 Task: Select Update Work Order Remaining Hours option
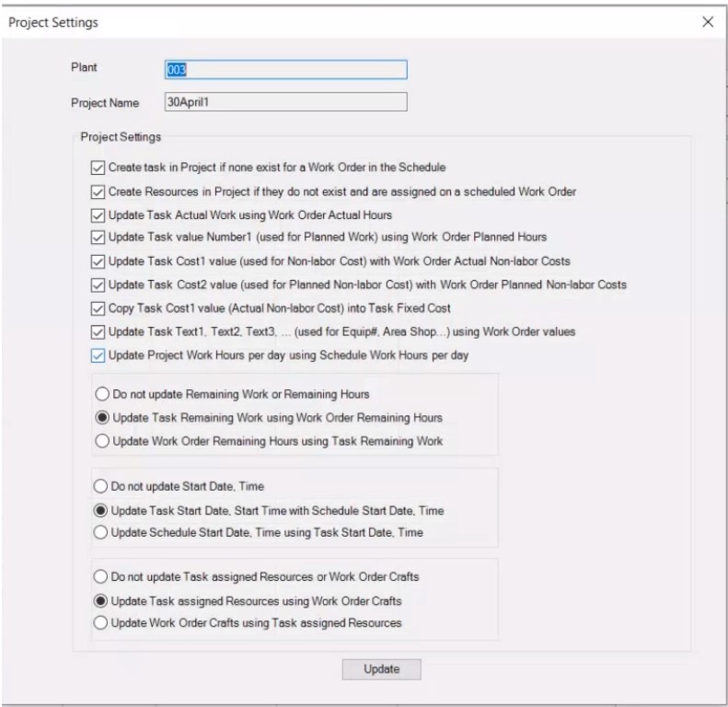100,441
